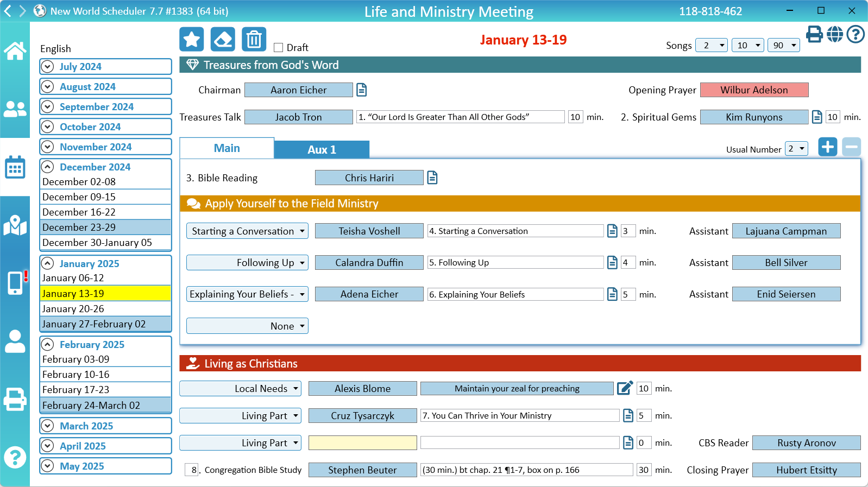Open the Home sidebar icon
Screen dimensions: 868x487
15,50
